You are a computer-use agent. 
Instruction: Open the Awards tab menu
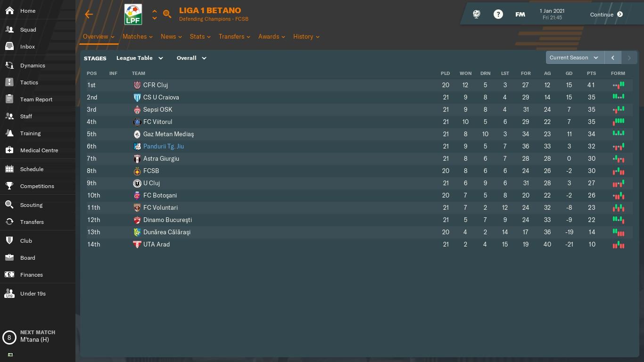[x=272, y=36]
